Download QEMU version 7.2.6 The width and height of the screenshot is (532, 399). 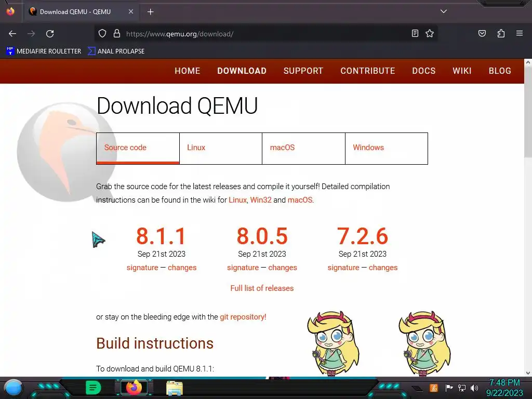click(x=362, y=236)
